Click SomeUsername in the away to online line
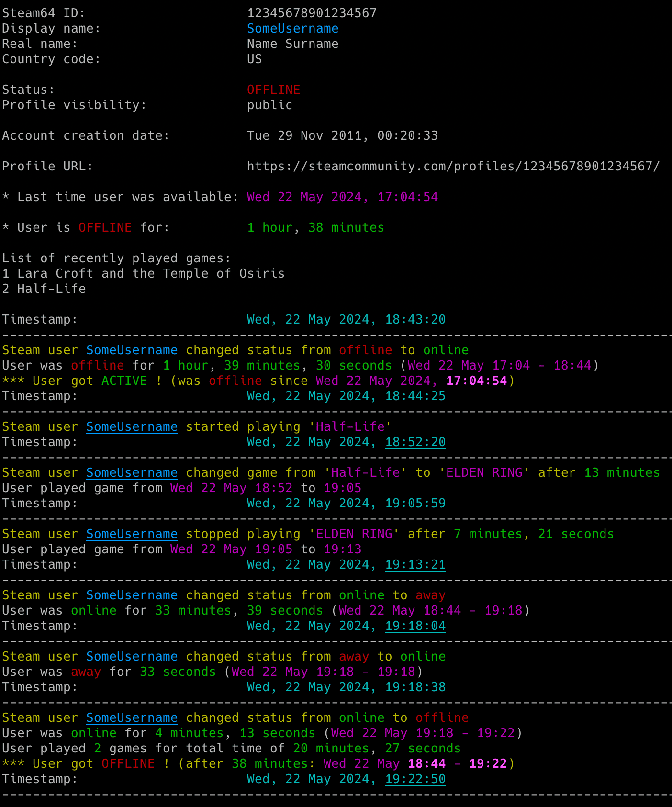This screenshot has height=807, width=672. [x=132, y=657]
